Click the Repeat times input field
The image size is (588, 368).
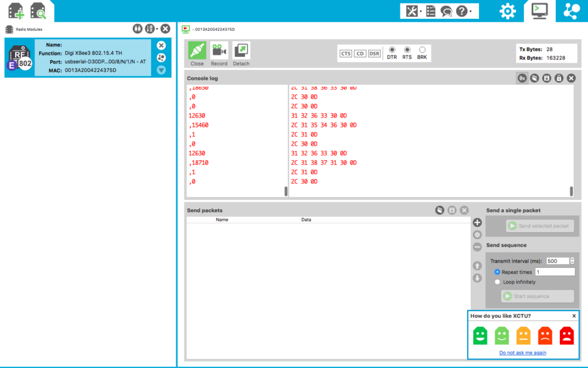click(555, 272)
